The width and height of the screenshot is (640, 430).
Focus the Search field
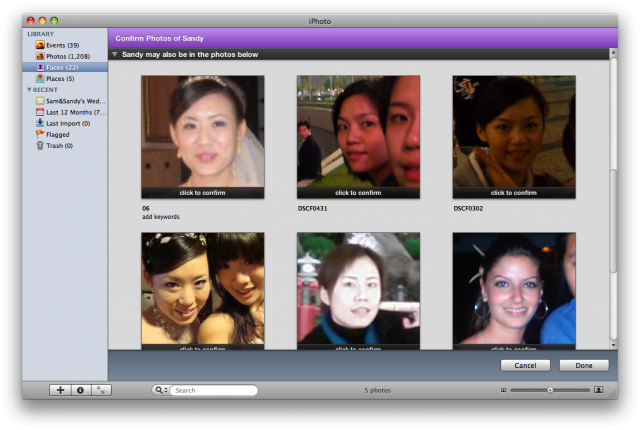[x=214, y=390]
